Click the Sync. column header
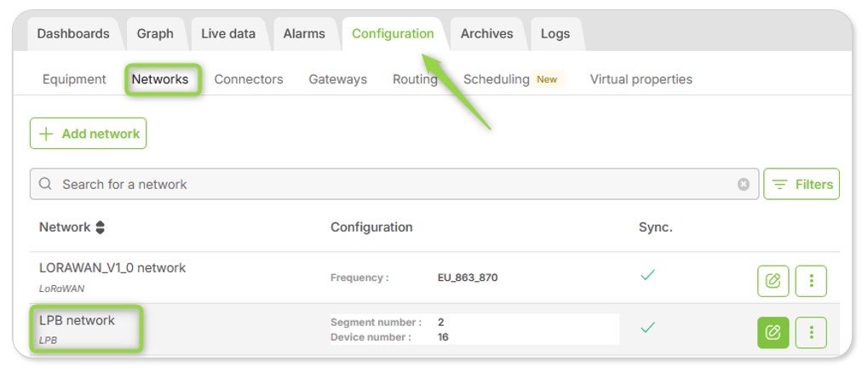Screen dimensions: 868x372 [x=655, y=227]
